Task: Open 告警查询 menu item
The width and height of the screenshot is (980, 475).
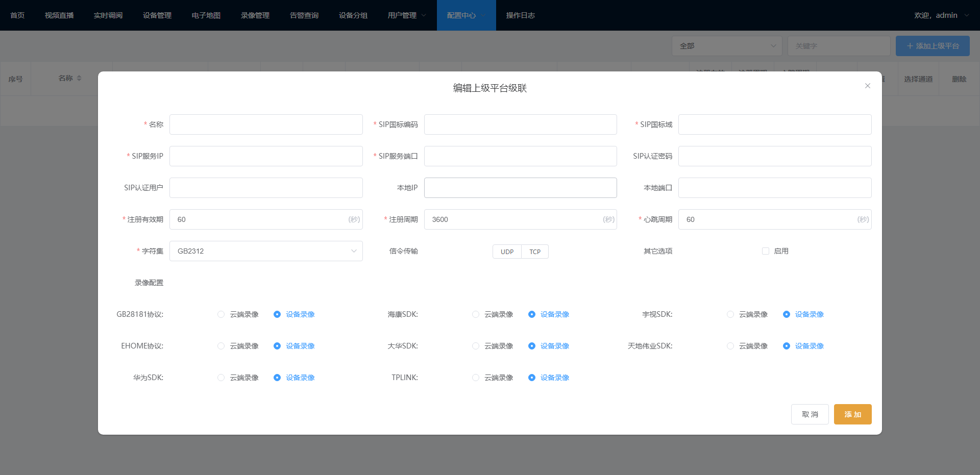Action: (x=304, y=15)
